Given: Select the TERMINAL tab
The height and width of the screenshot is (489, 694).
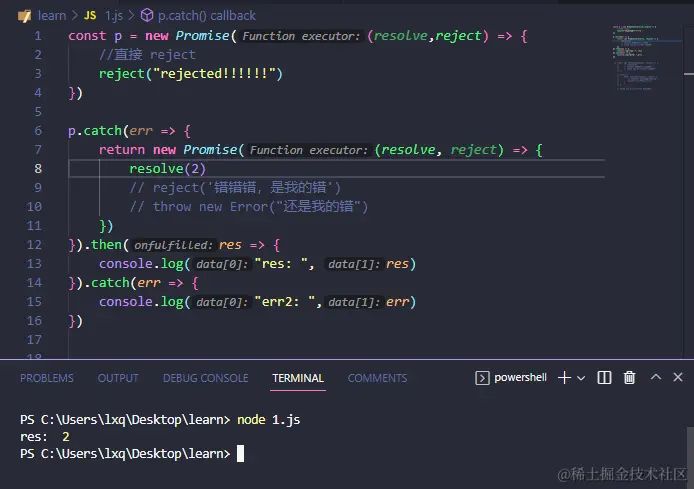Looking at the screenshot, I should (x=298, y=378).
